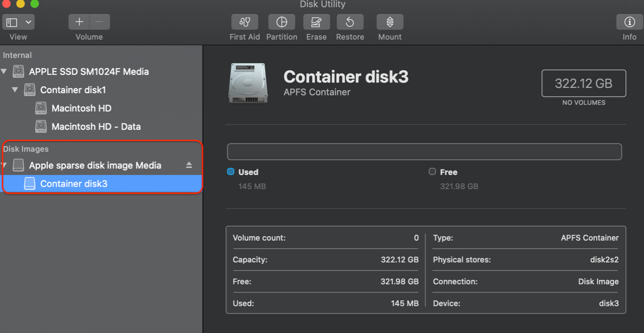The image size is (644, 333).
Task: Click the Free legend swatch
Action: 432,172
